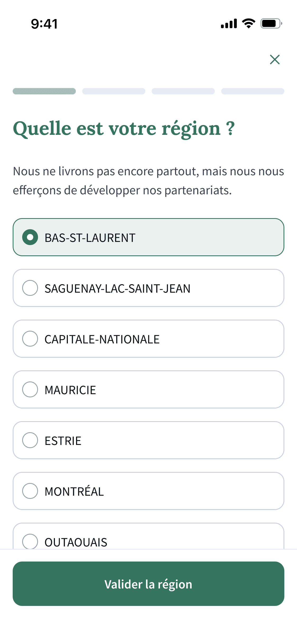This screenshot has width=297, height=644.
Task: Tap the third progress step segment
Action: [183, 91]
